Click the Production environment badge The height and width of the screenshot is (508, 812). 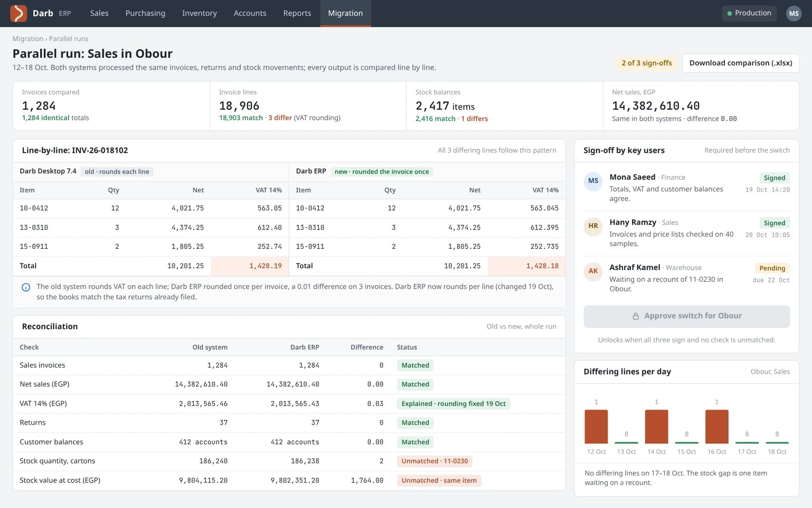[x=749, y=14]
